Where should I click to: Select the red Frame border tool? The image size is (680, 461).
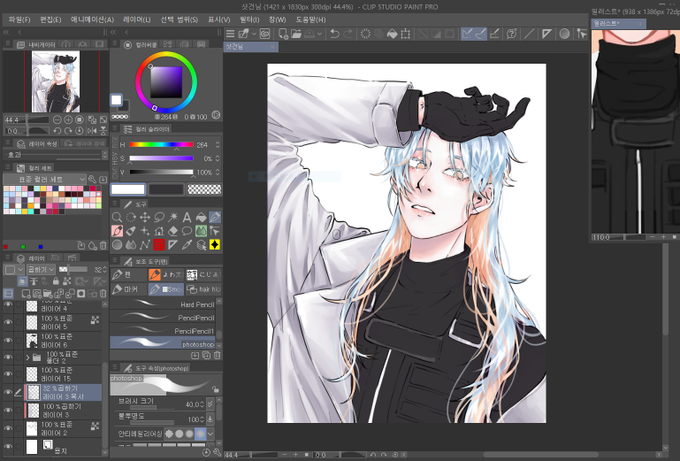159,245
